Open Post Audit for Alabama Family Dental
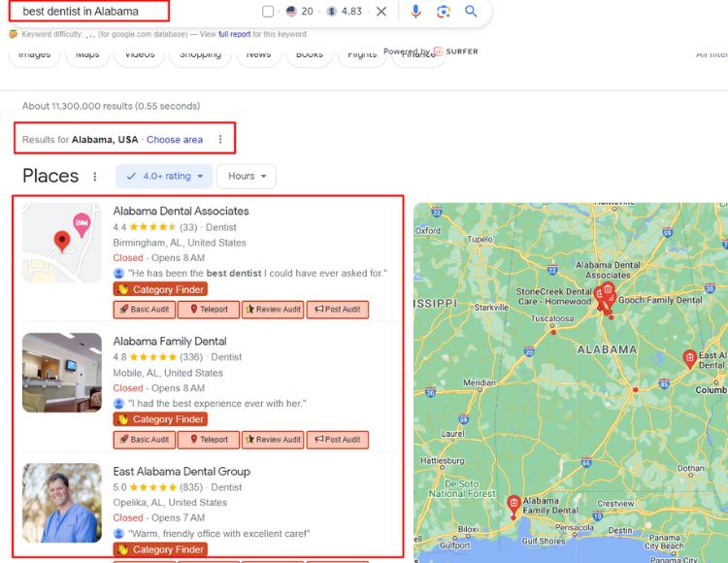This screenshot has height=563, width=728. (x=338, y=440)
